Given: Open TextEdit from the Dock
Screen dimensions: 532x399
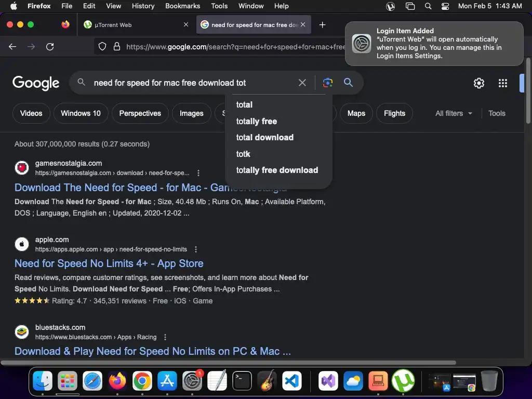Looking at the screenshot, I should tap(217, 381).
